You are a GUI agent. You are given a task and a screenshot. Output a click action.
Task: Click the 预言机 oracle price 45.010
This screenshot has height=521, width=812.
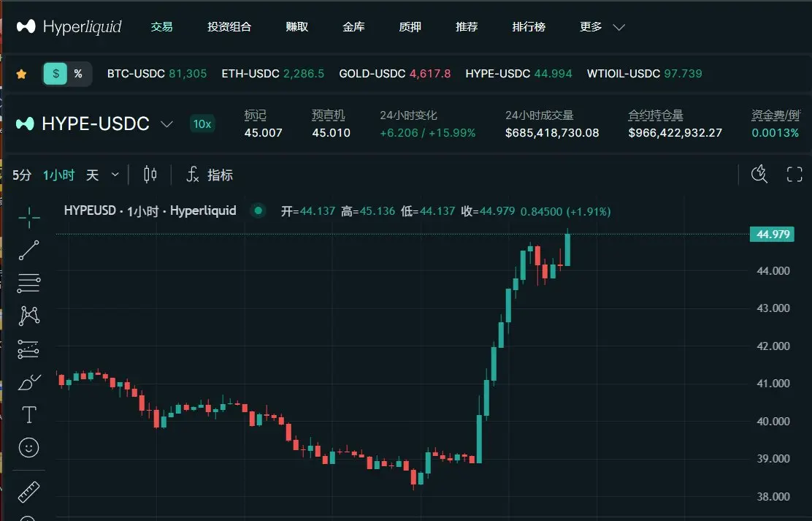click(331, 133)
